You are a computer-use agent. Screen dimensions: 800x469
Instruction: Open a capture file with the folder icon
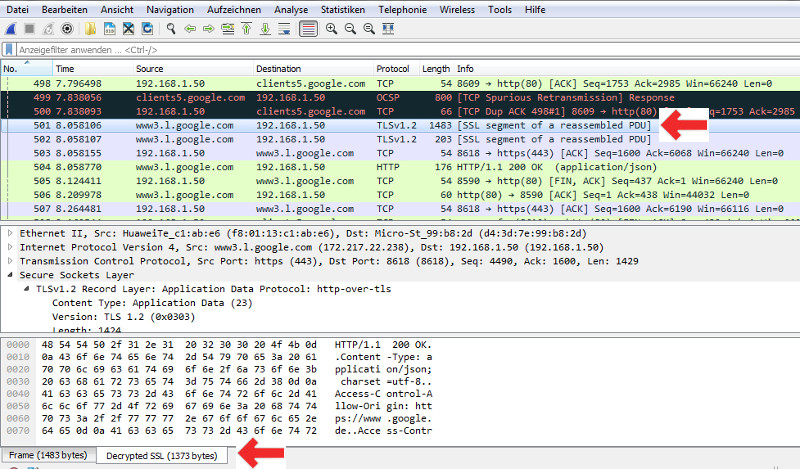[90, 29]
